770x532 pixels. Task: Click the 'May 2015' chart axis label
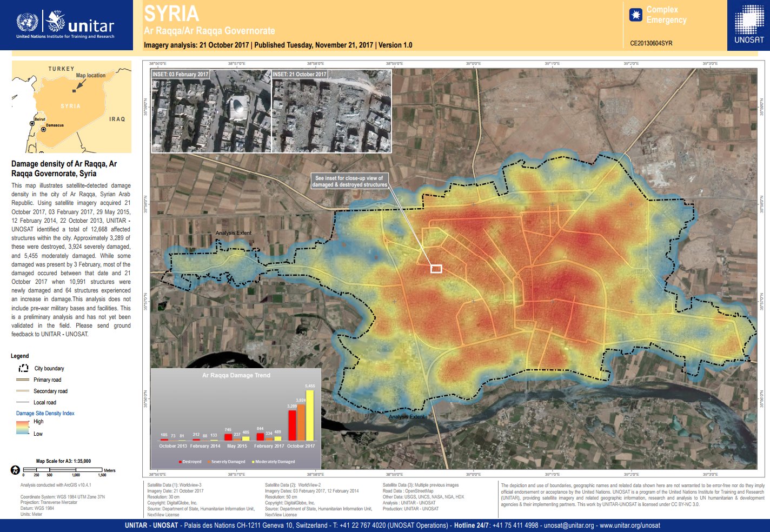[237, 446]
